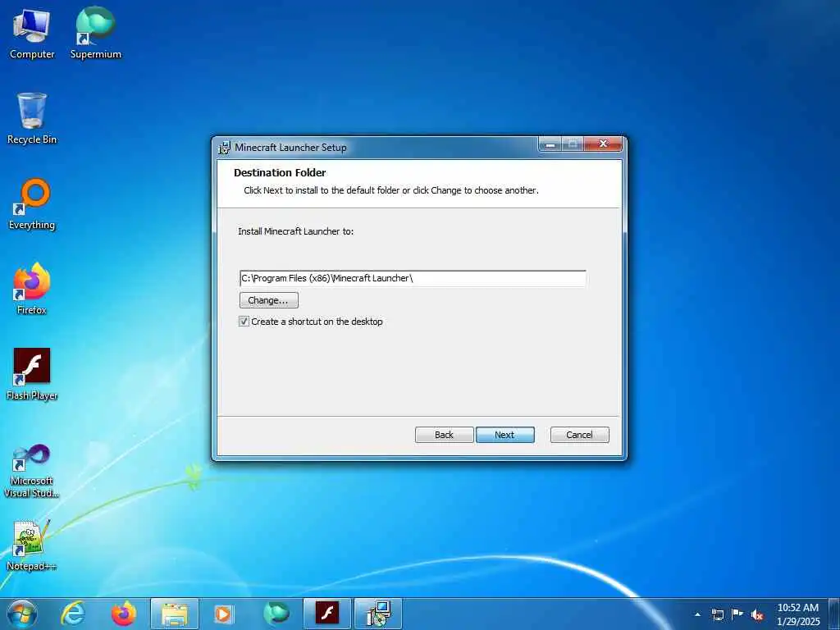The width and height of the screenshot is (840, 630).
Task: Launch Firefox from the taskbar
Action: [x=124, y=614]
